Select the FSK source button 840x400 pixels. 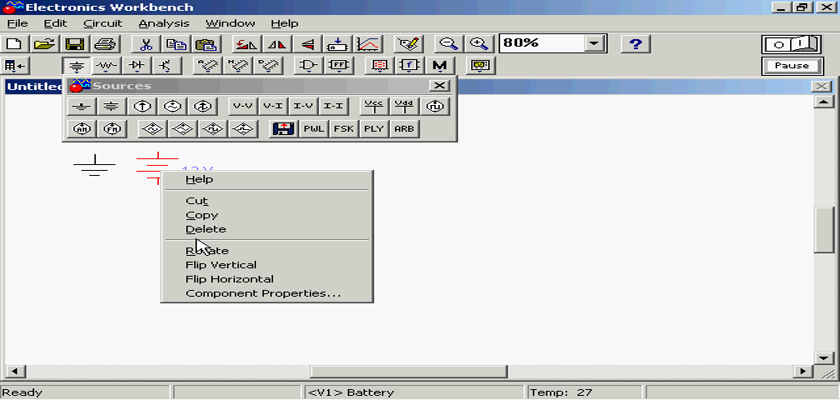coord(344,129)
